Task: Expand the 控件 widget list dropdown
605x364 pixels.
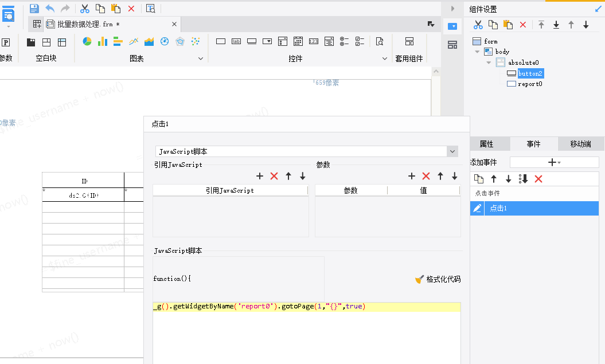Action: pos(385,58)
